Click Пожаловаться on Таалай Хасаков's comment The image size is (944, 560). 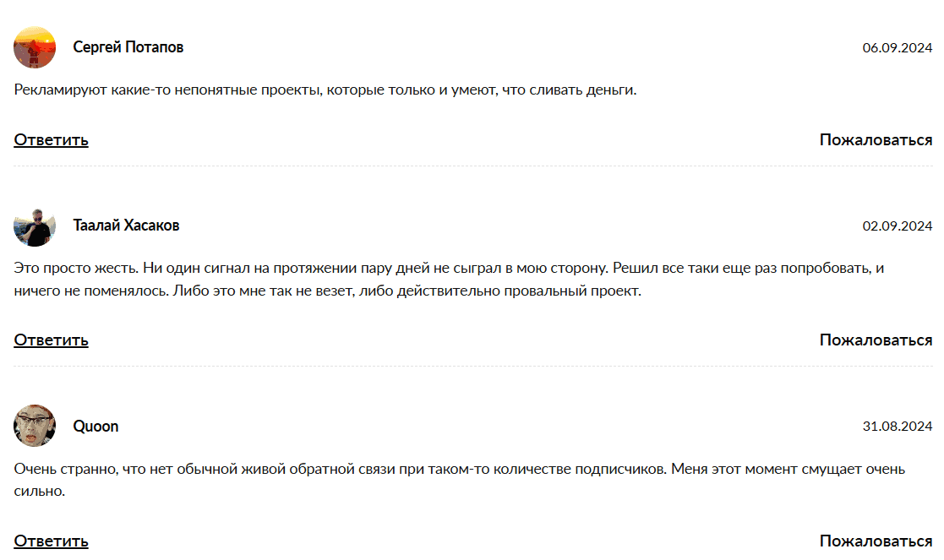click(876, 340)
